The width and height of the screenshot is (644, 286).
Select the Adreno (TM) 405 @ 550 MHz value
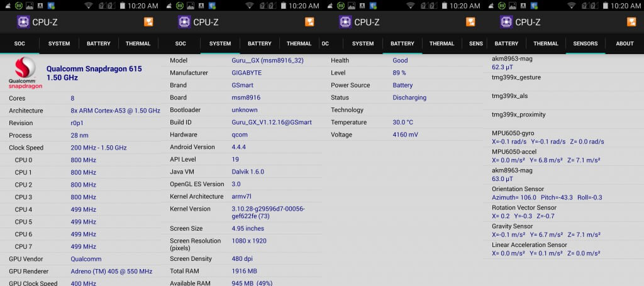[112, 271]
